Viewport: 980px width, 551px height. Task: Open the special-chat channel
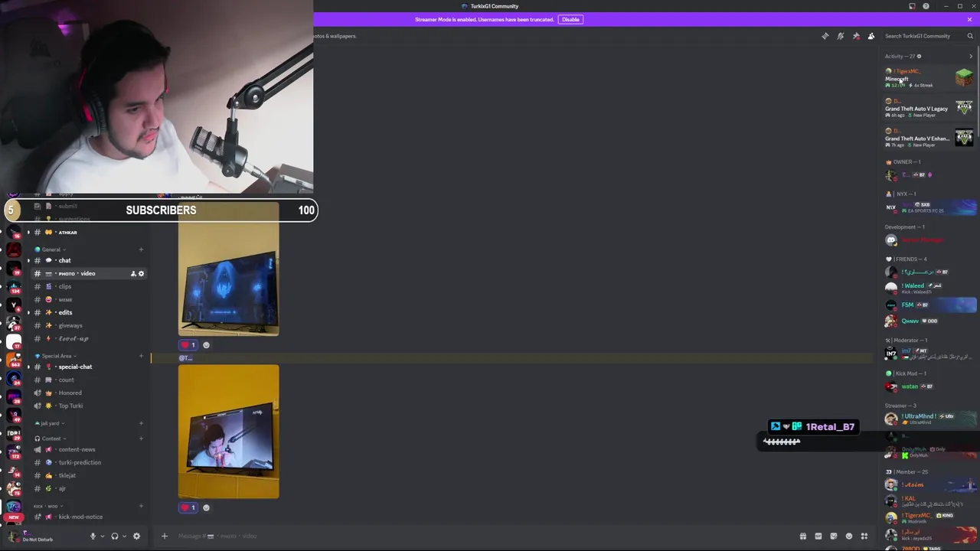88,367
